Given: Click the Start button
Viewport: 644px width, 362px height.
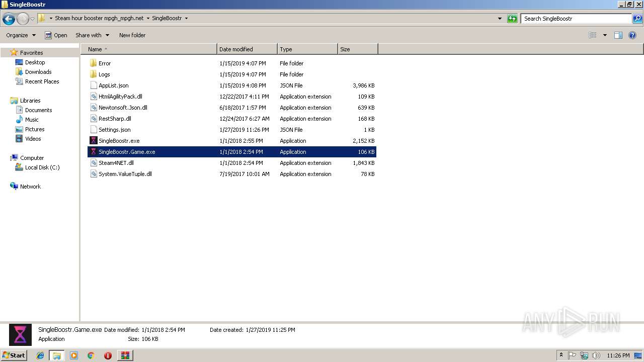Looking at the screenshot, I should [14, 355].
